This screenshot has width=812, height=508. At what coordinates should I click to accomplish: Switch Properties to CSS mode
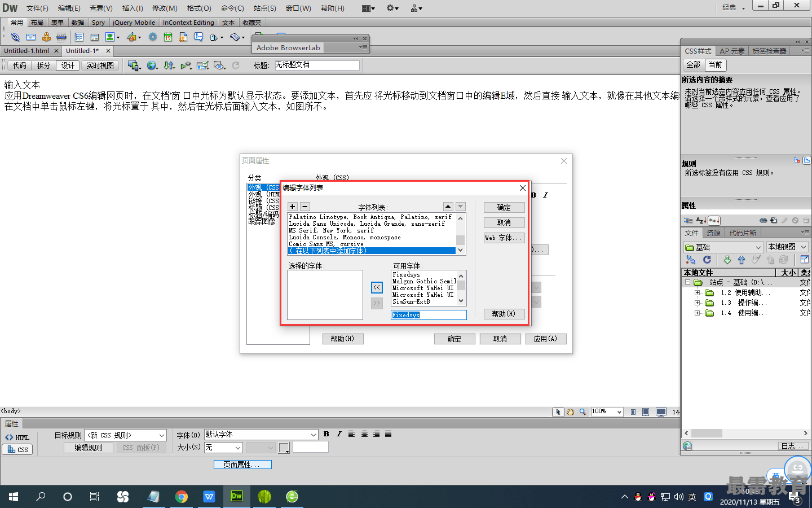pyautogui.click(x=17, y=449)
